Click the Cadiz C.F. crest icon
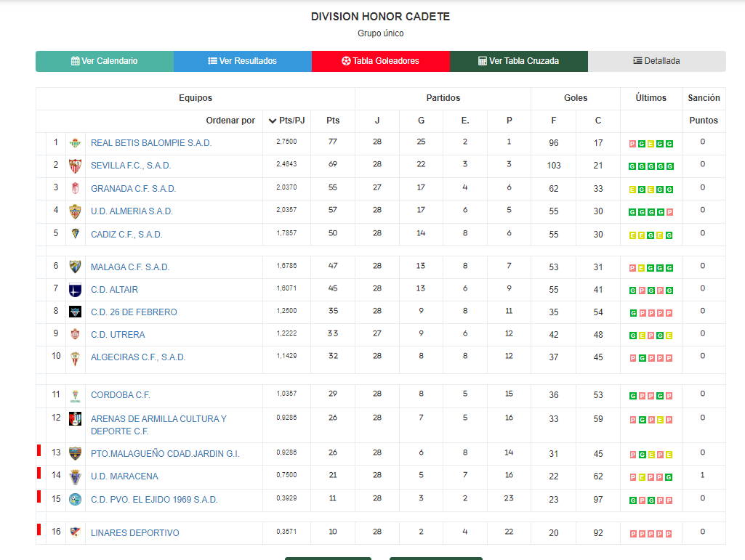The height and width of the screenshot is (560, 745). point(75,234)
